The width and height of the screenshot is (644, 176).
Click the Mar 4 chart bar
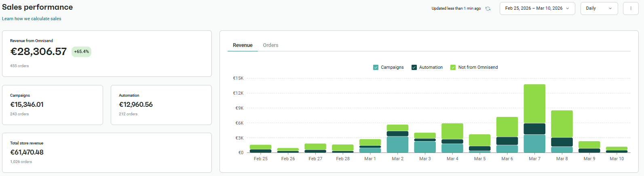(452, 138)
